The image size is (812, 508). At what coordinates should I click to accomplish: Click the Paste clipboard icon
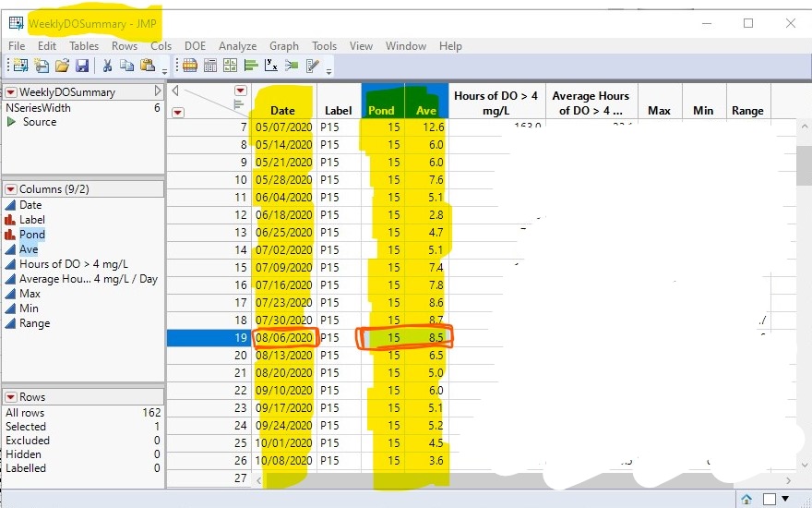coord(146,66)
